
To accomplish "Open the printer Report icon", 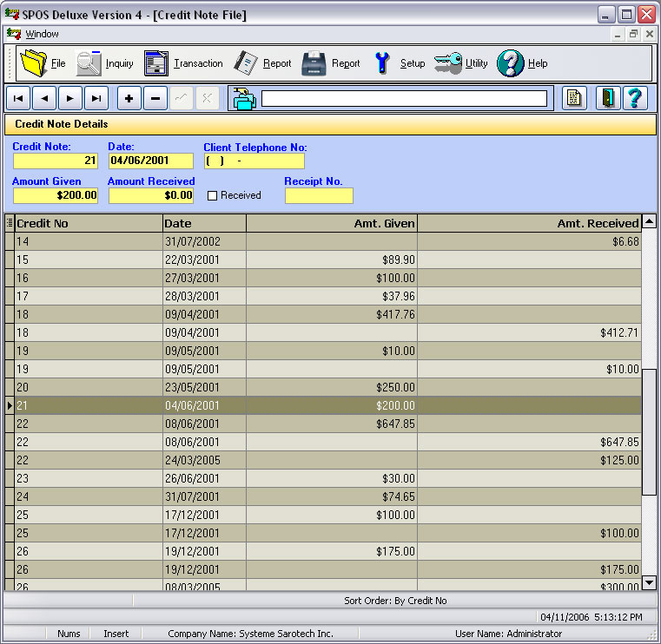I will pos(314,63).
